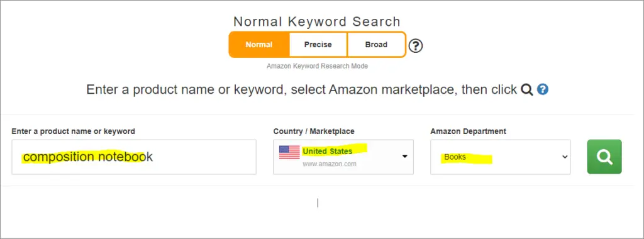Click the "Enter a product name or keyword" label

coord(73,131)
